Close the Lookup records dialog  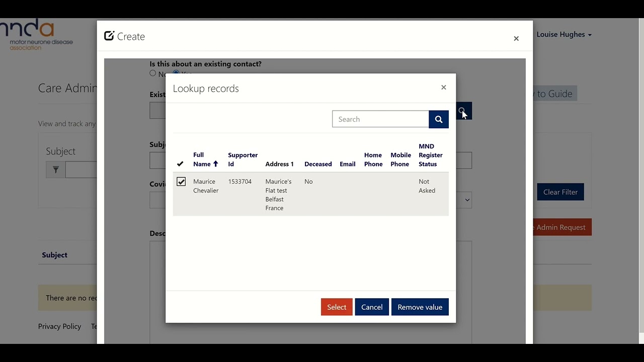[444, 87]
